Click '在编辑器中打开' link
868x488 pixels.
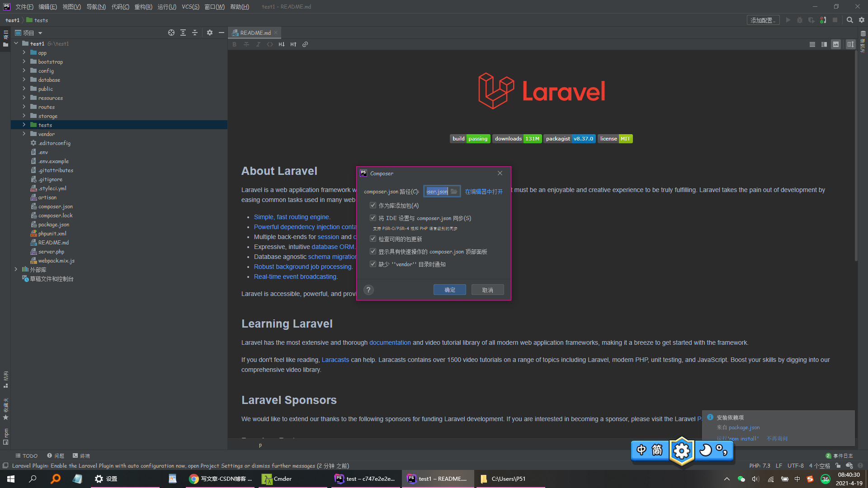(x=484, y=192)
